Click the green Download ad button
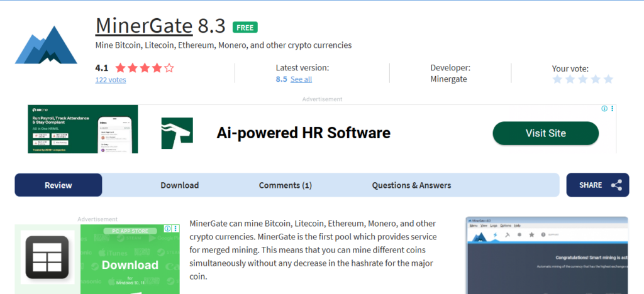Viewport: 644px width, 294px height. pos(130,265)
